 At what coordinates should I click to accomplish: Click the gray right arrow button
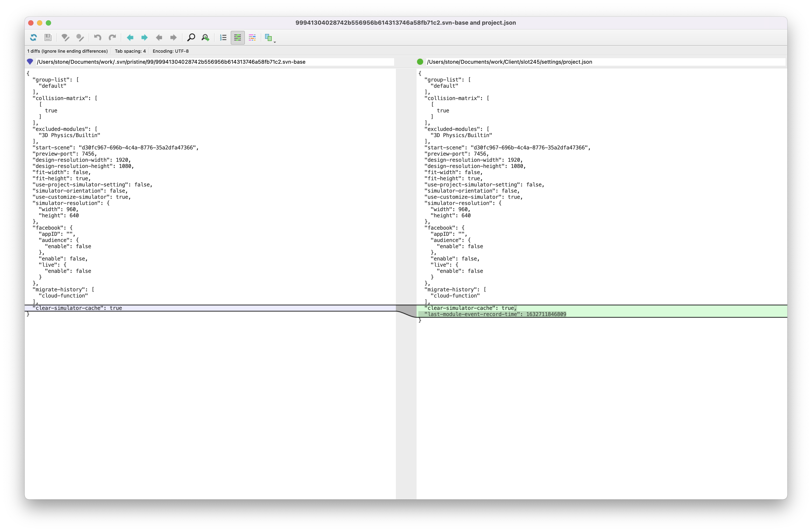[x=173, y=37]
